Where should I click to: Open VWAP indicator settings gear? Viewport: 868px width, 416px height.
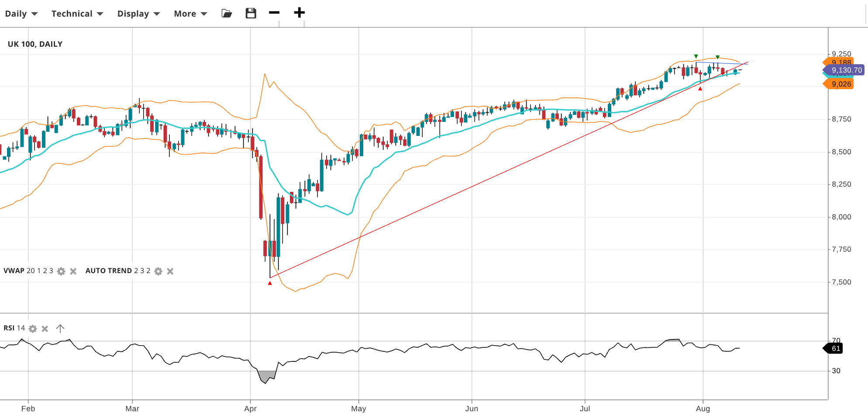(x=61, y=271)
